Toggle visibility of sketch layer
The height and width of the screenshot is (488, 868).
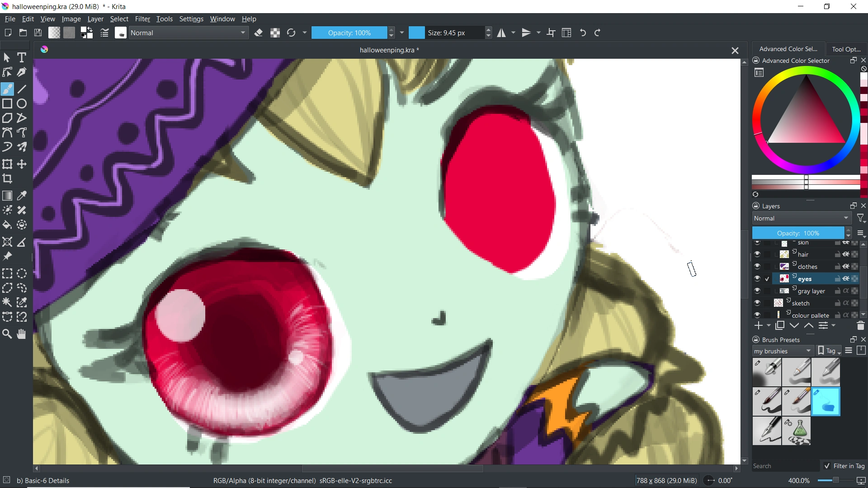point(757,303)
